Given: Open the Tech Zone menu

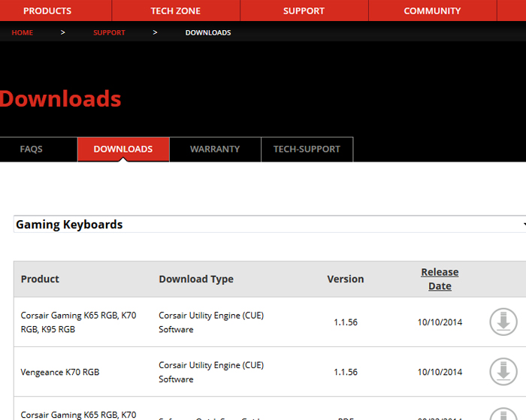Looking at the screenshot, I should [176, 11].
